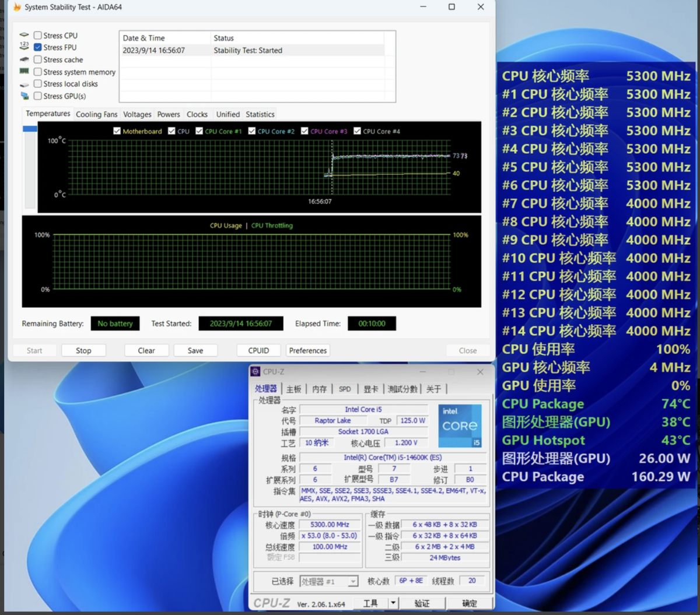Click the Intel Core i5 logo in CPU-Z
700x615 pixels.
coord(460,426)
